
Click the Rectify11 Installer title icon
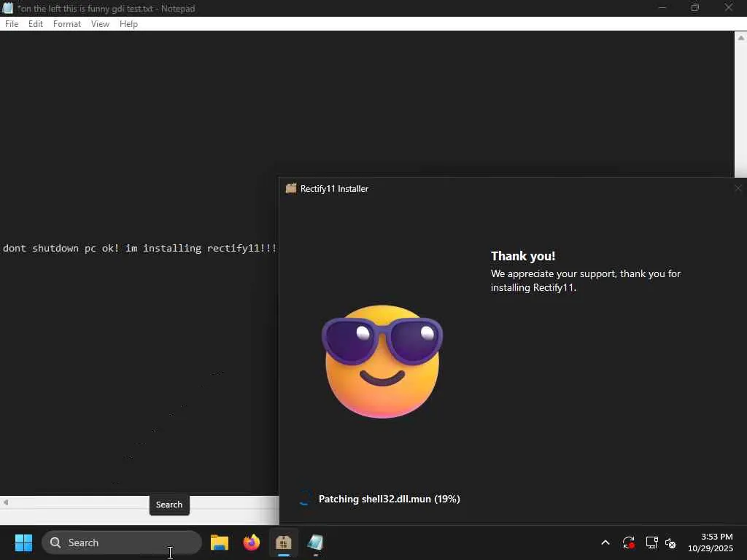[291, 189]
